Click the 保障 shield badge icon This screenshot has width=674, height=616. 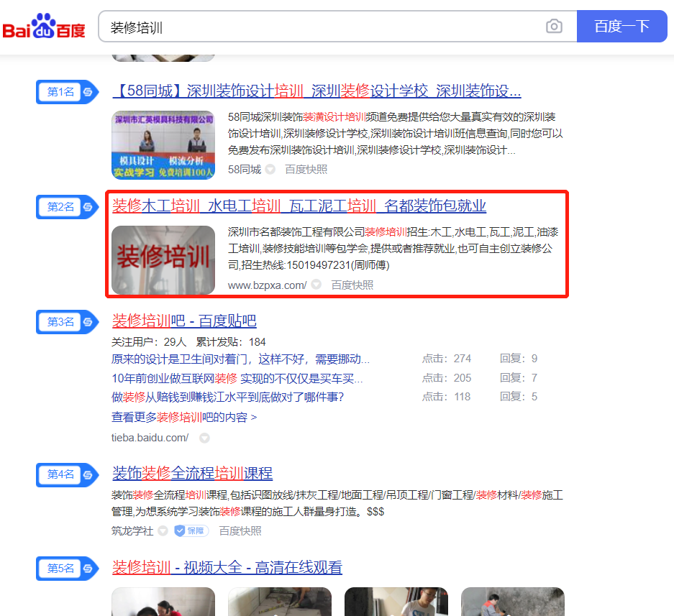click(191, 531)
